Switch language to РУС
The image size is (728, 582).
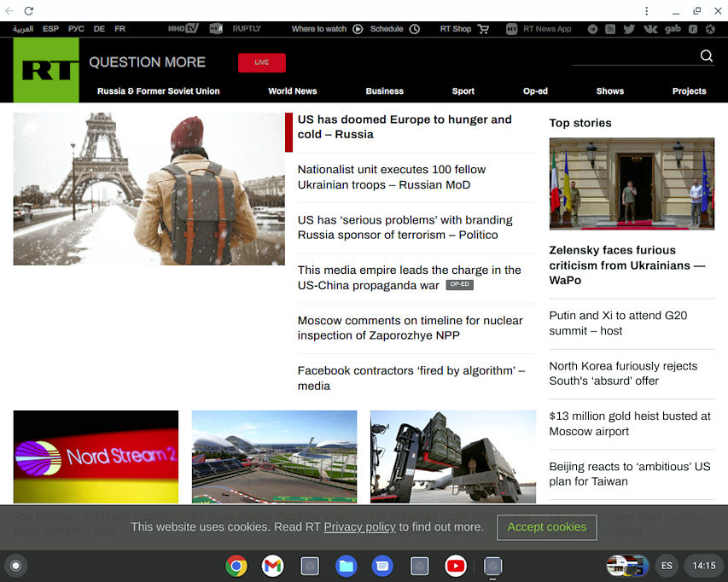[76, 29]
